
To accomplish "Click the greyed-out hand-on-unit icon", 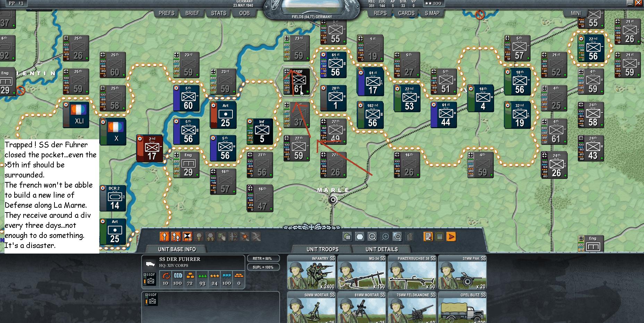I will (x=222, y=237).
